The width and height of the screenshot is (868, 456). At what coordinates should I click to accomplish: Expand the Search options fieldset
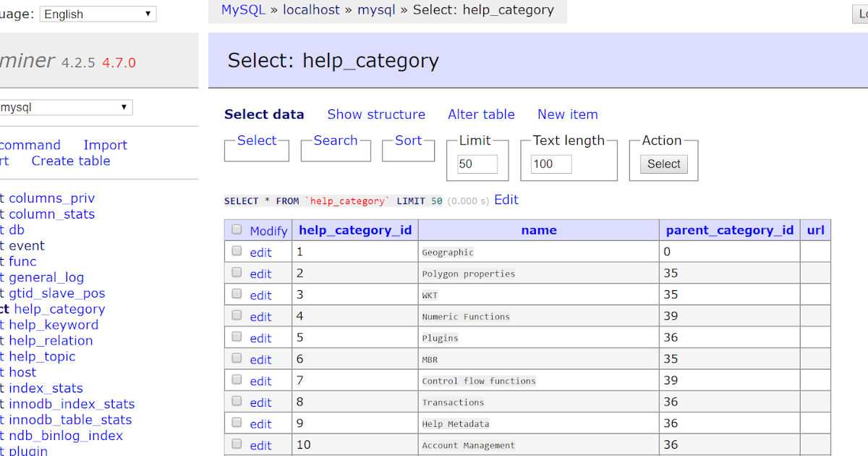[x=336, y=140]
